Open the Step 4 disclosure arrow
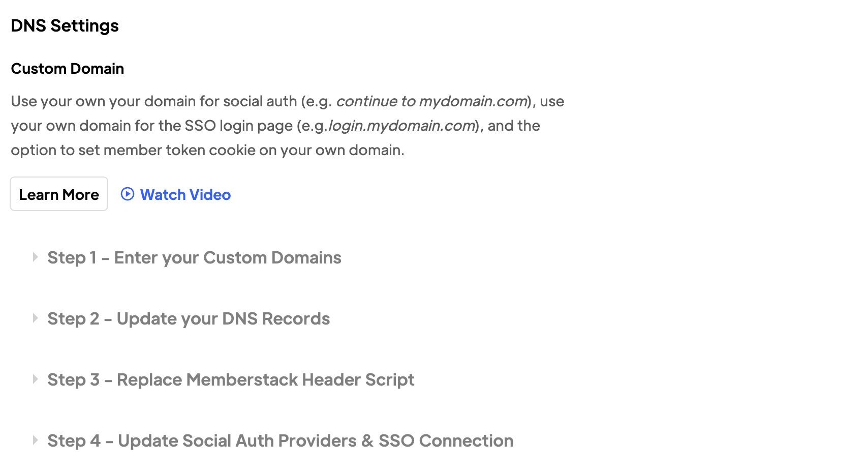The image size is (868, 470). pyautogui.click(x=35, y=440)
